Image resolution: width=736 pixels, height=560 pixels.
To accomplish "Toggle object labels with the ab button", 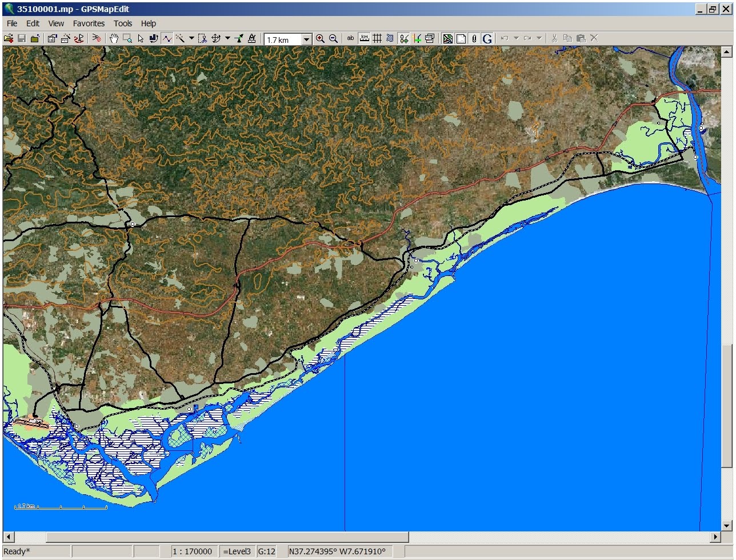I will [x=350, y=39].
